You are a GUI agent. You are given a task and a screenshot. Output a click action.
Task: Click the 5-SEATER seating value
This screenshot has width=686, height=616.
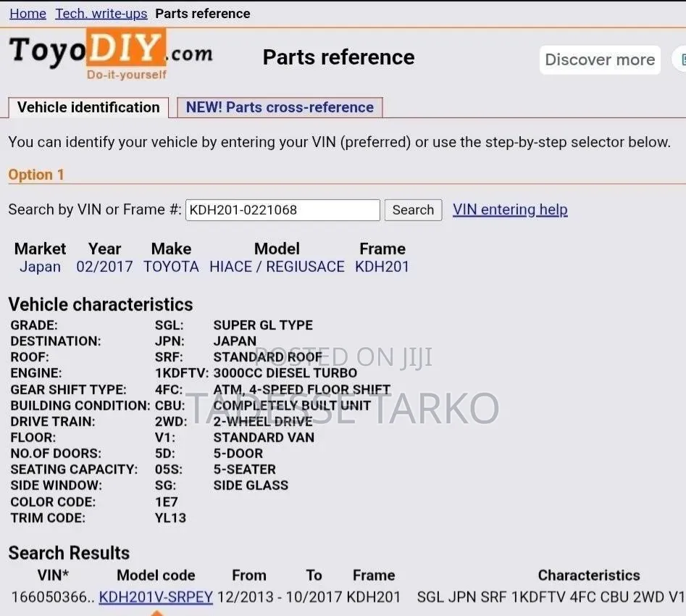(x=245, y=470)
